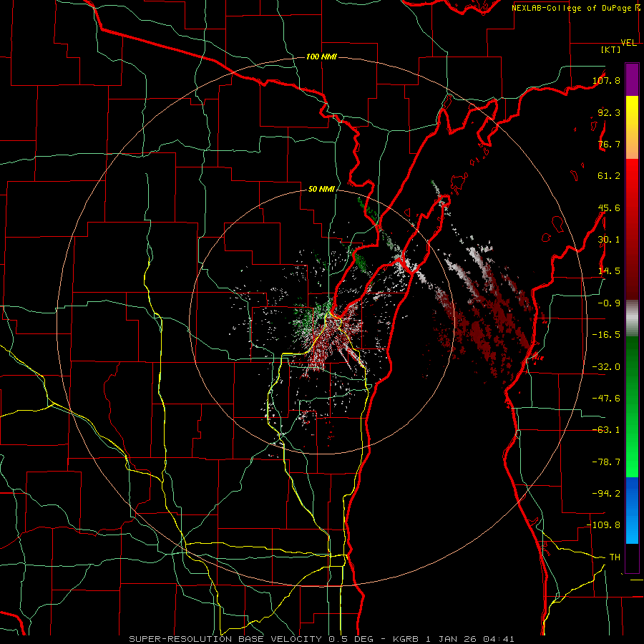Click the -63.1 velocity scale value
Image resolution: width=644 pixels, height=644 pixels.
606,430
